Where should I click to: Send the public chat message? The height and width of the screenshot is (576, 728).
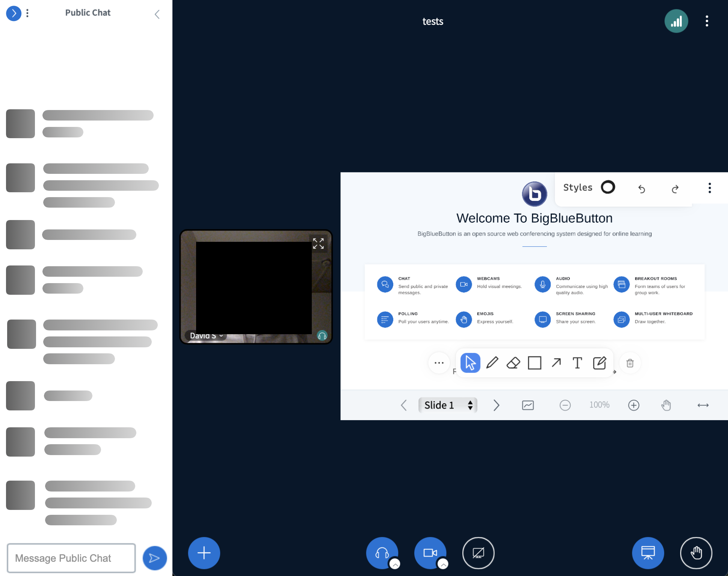(154, 558)
